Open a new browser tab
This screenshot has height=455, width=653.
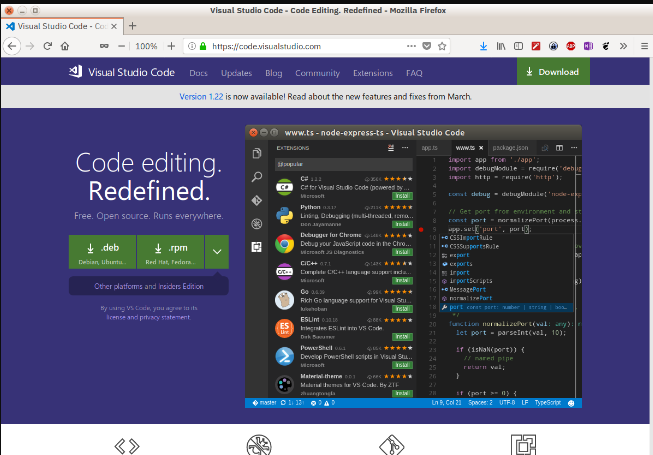point(132,26)
